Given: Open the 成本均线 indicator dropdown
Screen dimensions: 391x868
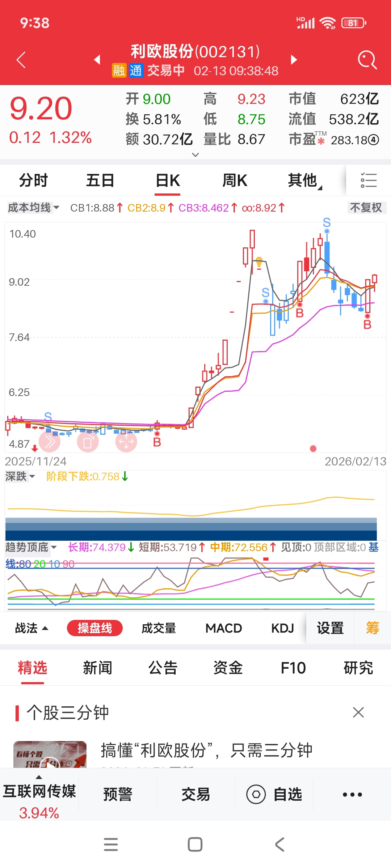Looking at the screenshot, I should point(33,208).
